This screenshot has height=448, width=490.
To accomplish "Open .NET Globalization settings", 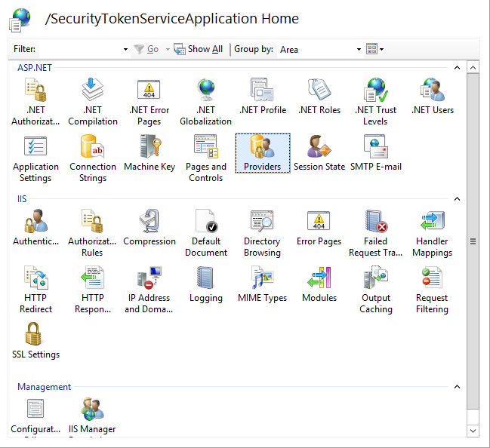I will pyautogui.click(x=205, y=102).
